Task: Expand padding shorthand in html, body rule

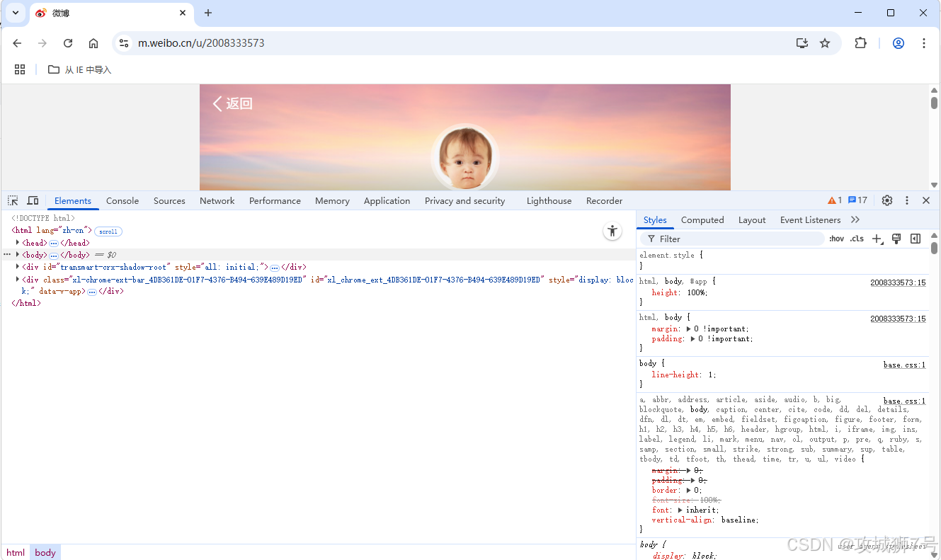Action: coord(693,338)
